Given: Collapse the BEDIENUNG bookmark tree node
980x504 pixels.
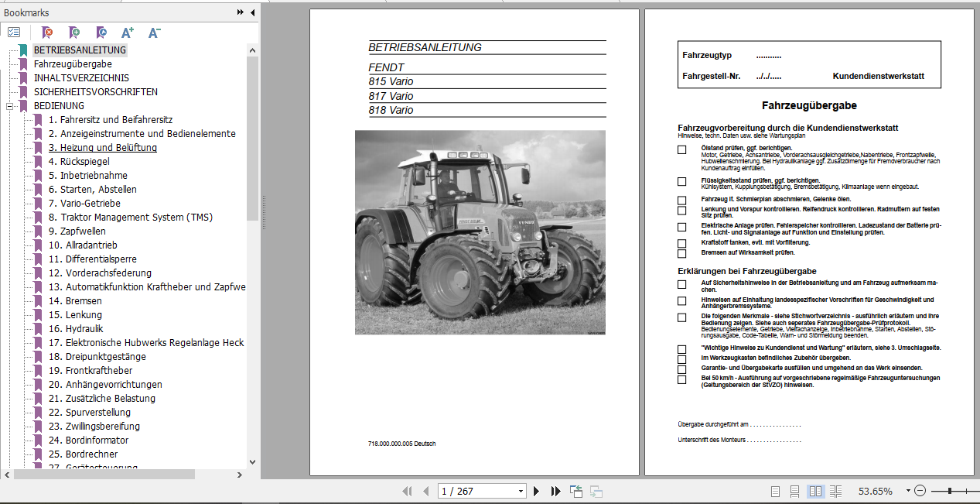Looking at the screenshot, I should click(x=9, y=106).
